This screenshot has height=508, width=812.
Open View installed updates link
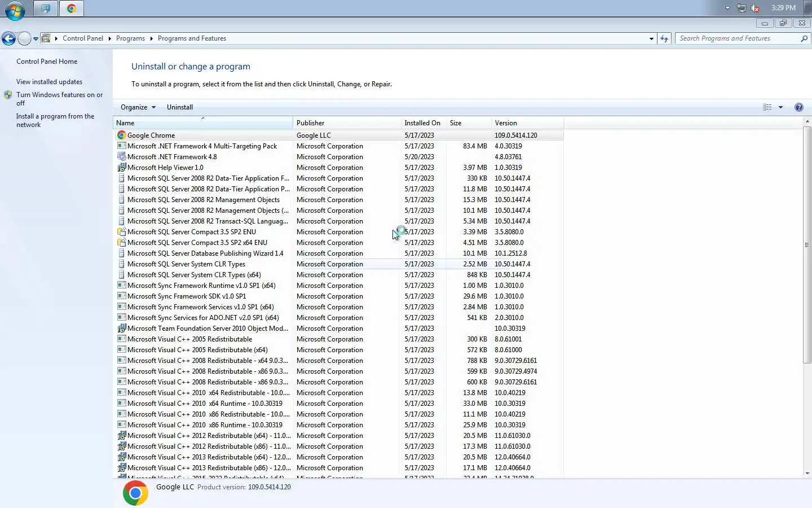(x=49, y=82)
